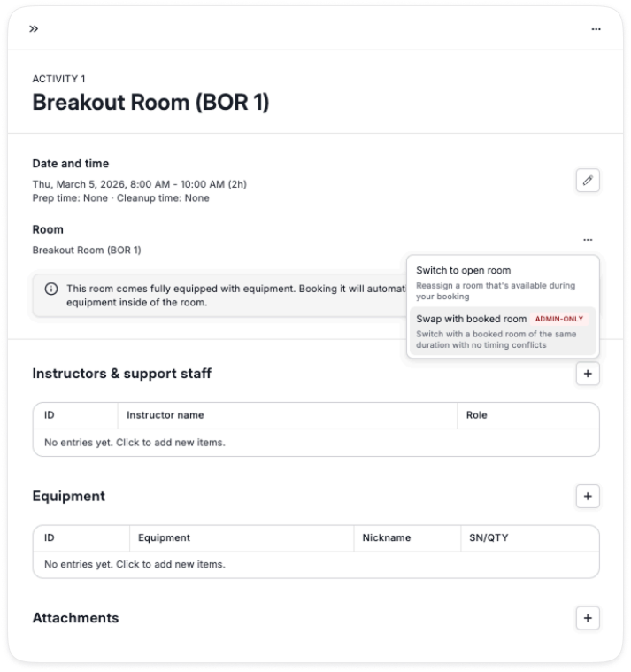The width and height of the screenshot is (631, 672).
Task: Click the Equipment column header
Action: pos(164,537)
